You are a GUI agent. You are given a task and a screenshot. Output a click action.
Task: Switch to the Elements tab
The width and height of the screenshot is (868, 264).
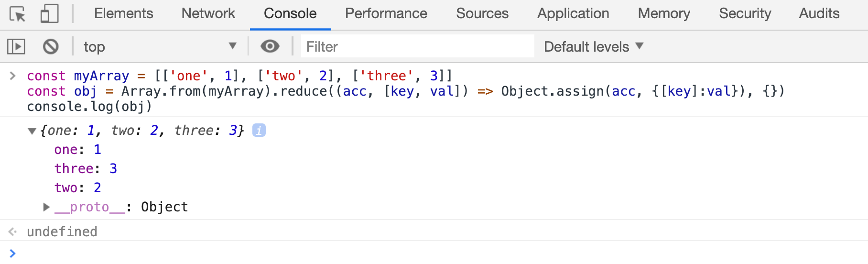123,13
